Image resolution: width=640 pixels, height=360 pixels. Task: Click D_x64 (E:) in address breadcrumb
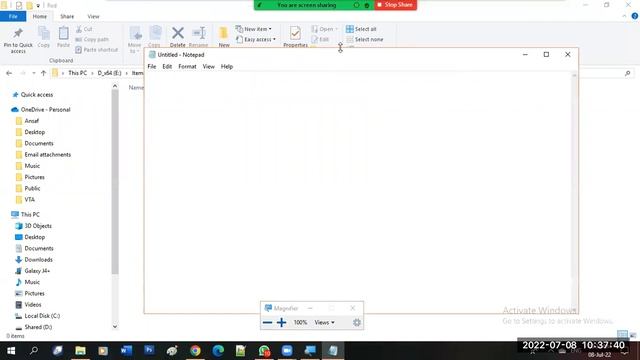(x=109, y=73)
